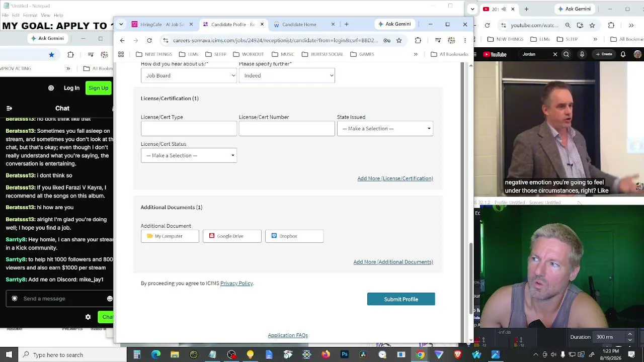Start YouTube voice search with the microphone
The width and height of the screenshot is (644, 362).
pyautogui.click(x=582, y=54)
